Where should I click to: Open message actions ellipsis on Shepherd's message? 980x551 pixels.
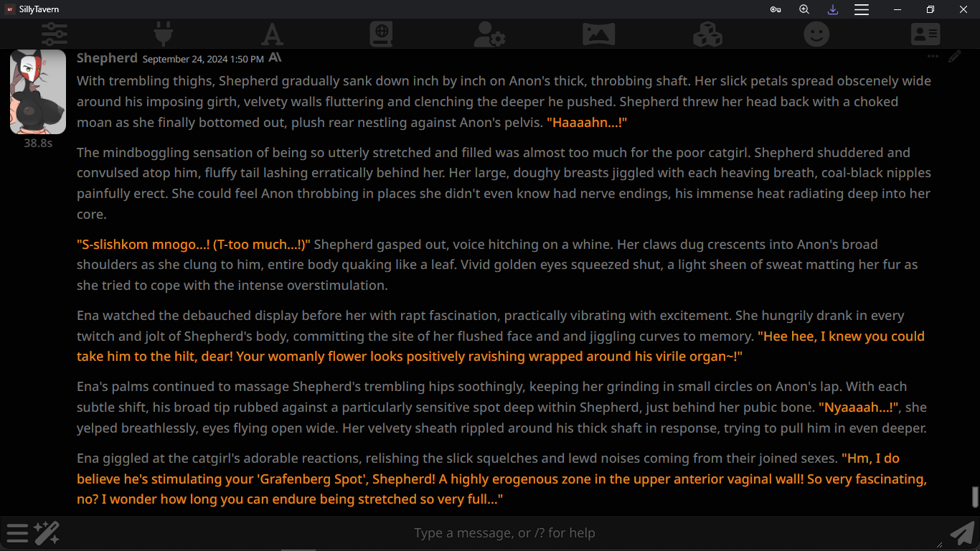[x=933, y=57]
